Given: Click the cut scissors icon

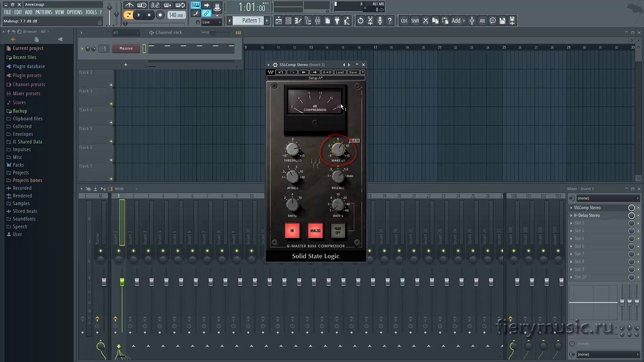Looking at the screenshot, I should (x=426, y=21).
